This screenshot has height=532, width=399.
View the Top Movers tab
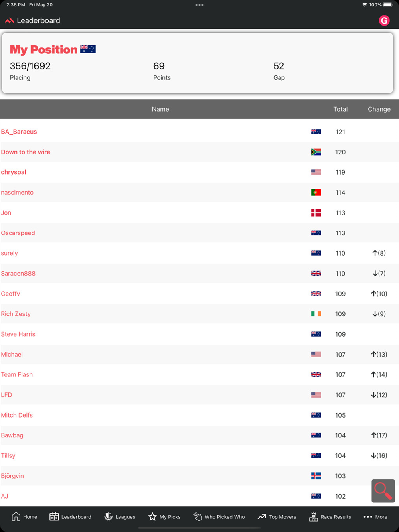click(277, 517)
